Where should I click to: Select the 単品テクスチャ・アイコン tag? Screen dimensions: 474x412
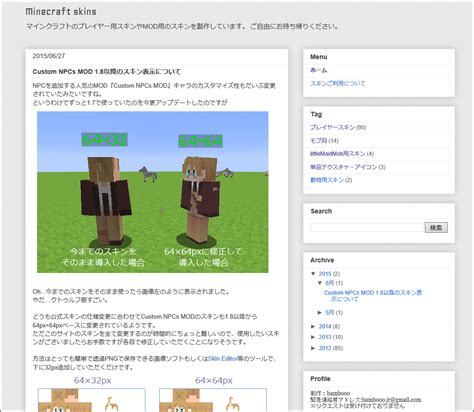(343, 167)
